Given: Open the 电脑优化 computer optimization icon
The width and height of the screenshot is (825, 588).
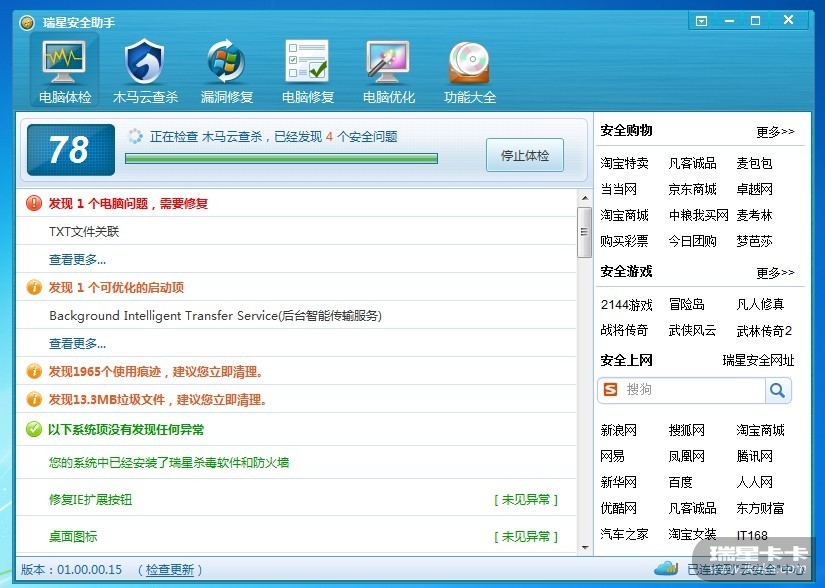Looking at the screenshot, I should [389, 70].
